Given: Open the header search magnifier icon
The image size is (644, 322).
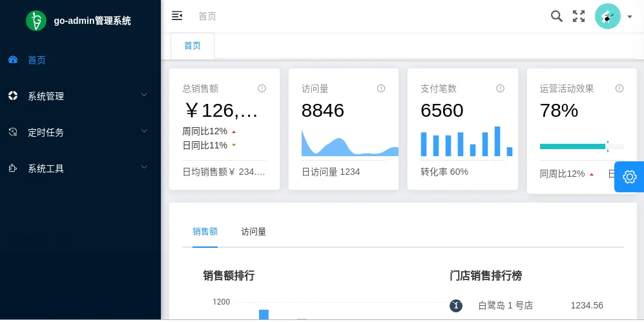Looking at the screenshot, I should [x=557, y=16].
